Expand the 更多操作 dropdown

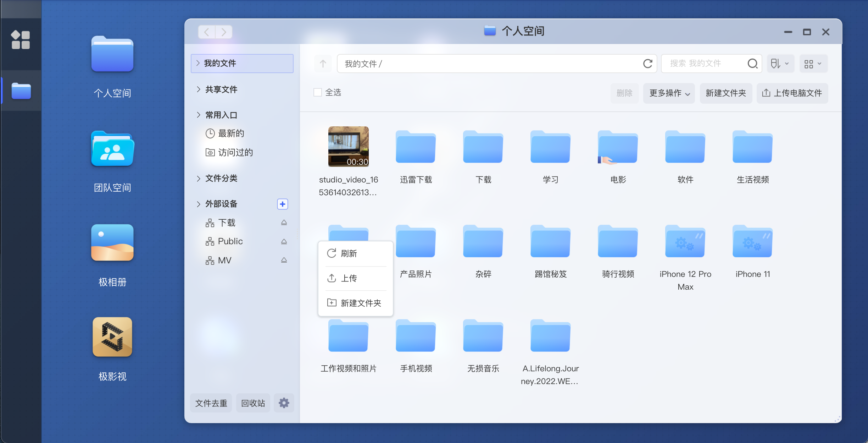point(669,93)
